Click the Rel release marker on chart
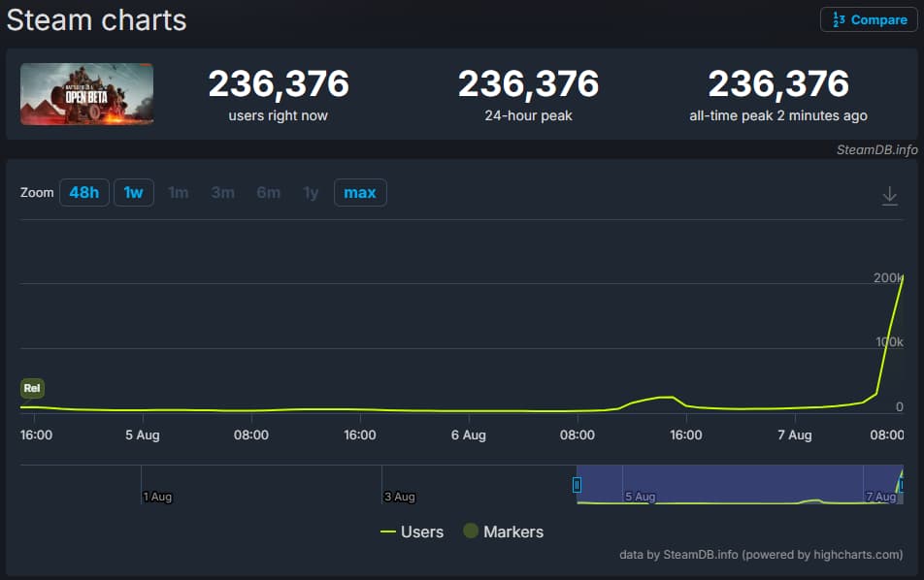The height and width of the screenshot is (580, 924). click(32, 388)
